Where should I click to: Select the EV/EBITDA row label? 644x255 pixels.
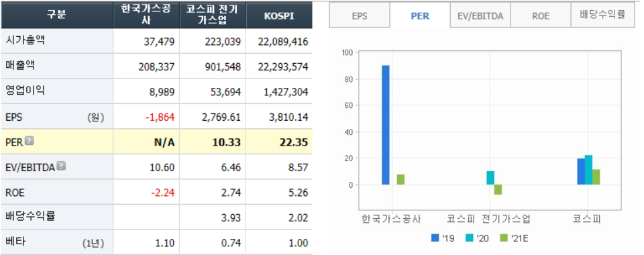click(x=30, y=168)
